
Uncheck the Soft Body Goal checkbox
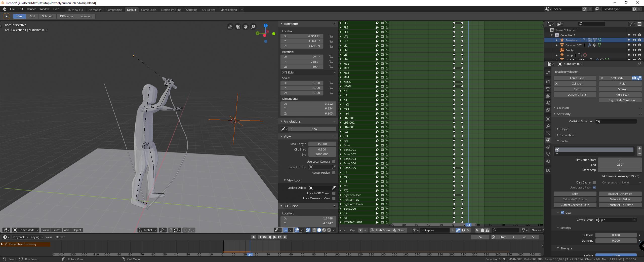(x=562, y=212)
